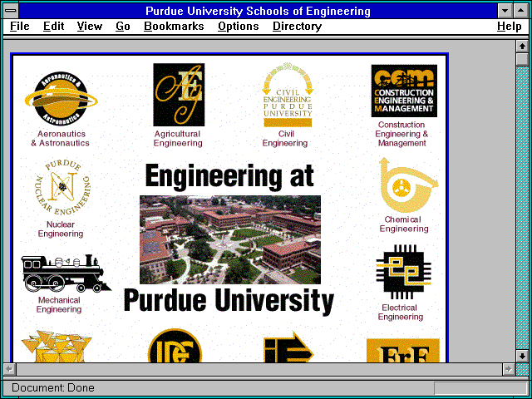Click the Purdue University Schools of Engineering title
The image size is (532, 399).
click(x=258, y=11)
